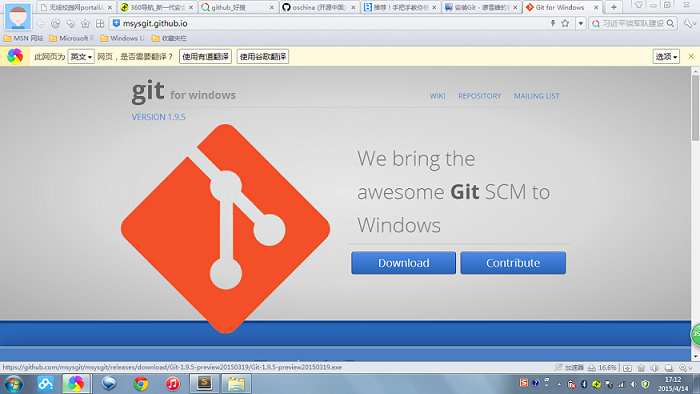Open the MSN 网站 bookmark folder
This screenshot has width=700, height=394.
[23, 38]
